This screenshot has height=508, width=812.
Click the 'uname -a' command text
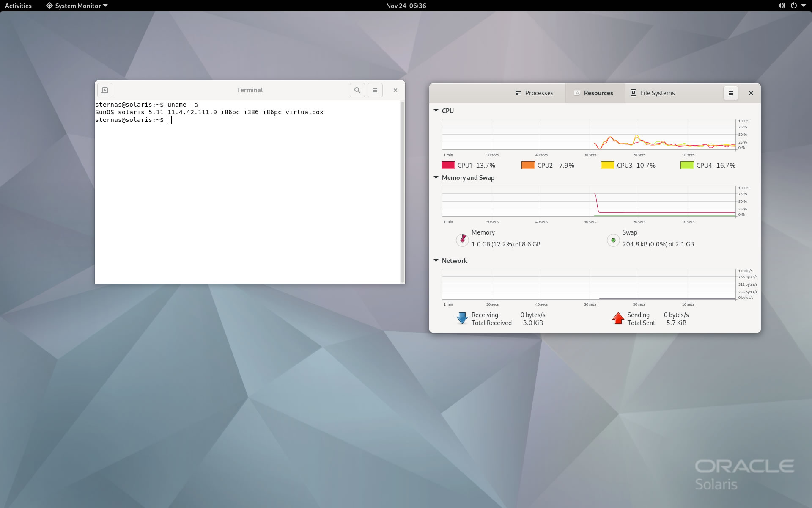(x=183, y=105)
